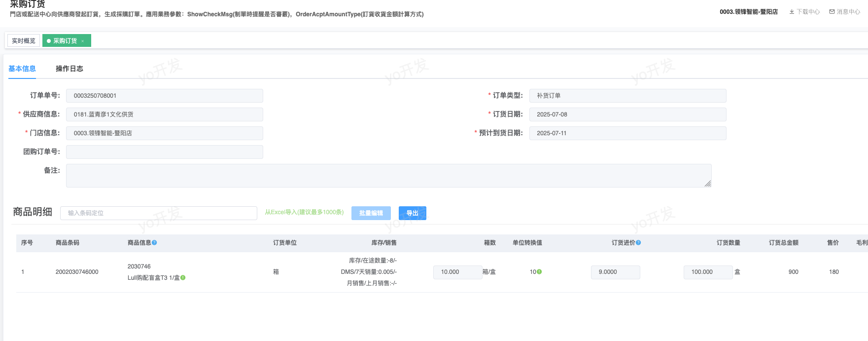The width and height of the screenshot is (868, 341).
Task: Click the resize handle of 备注 textarea
Action: pyautogui.click(x=708, y=184)
